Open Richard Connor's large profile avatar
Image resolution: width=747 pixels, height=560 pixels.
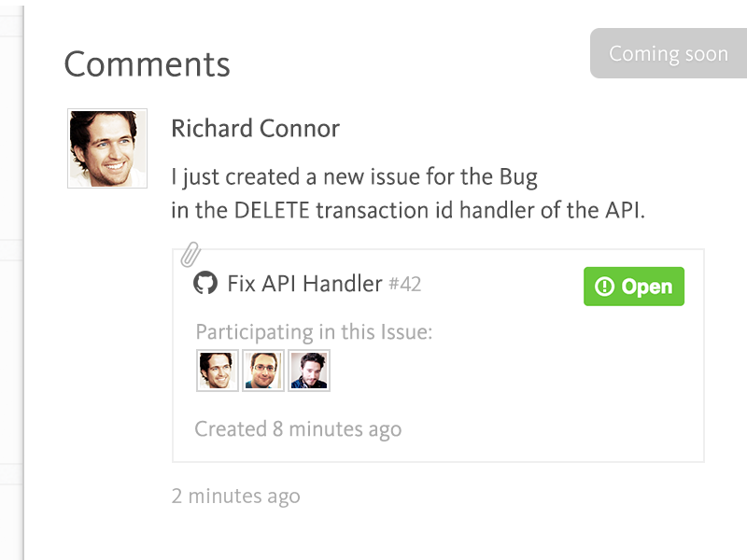tap(107, 148)
